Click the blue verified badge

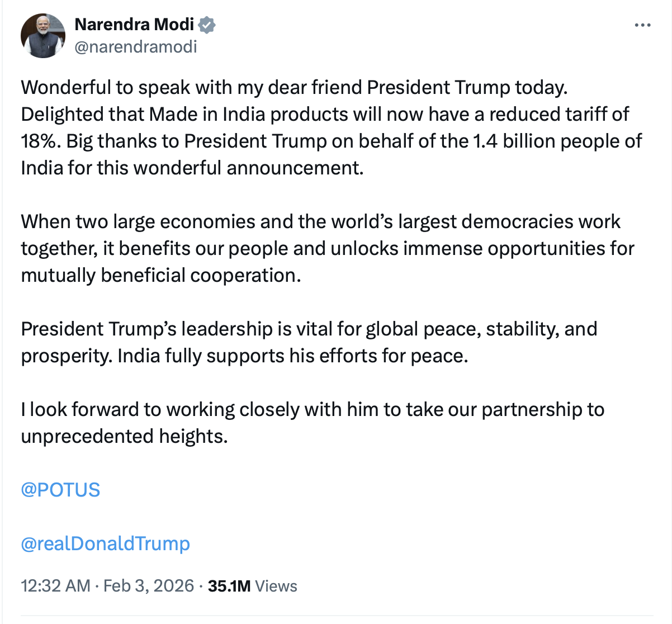[x=207, y=25]
